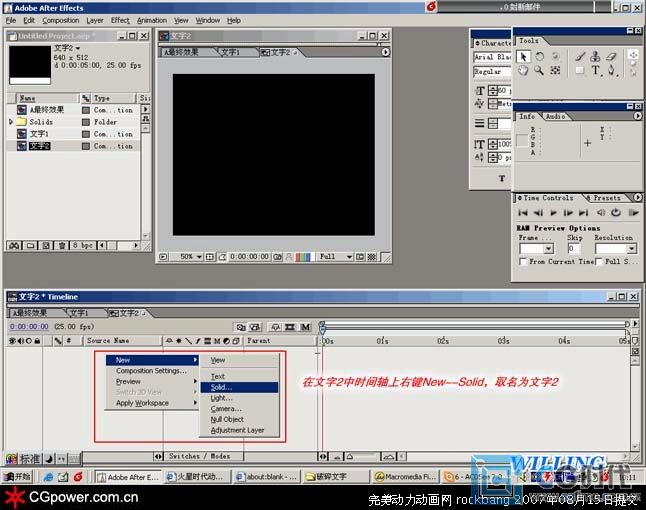Toggle transparency grid in viewer
Image resolution: width=646 pixels, height=510 pixels.
(x=372, y=257)
